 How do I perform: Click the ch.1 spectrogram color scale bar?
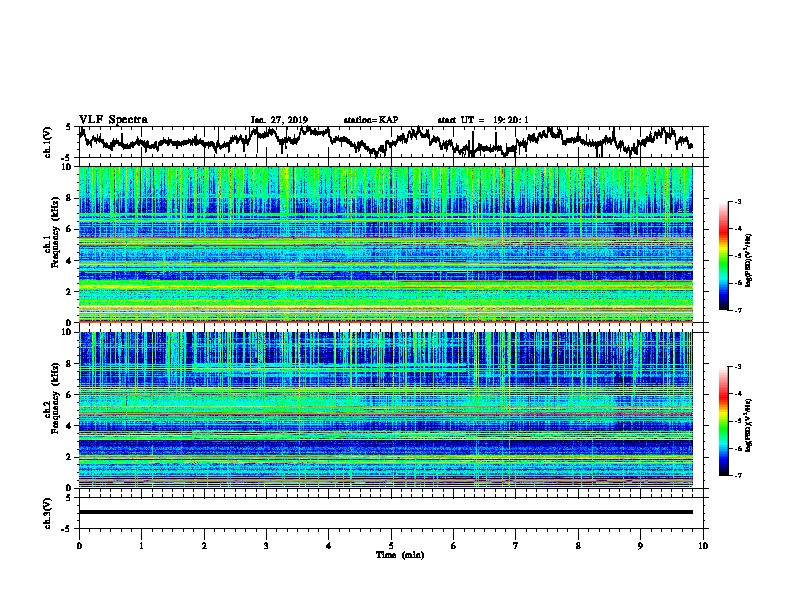coord(723,256)
